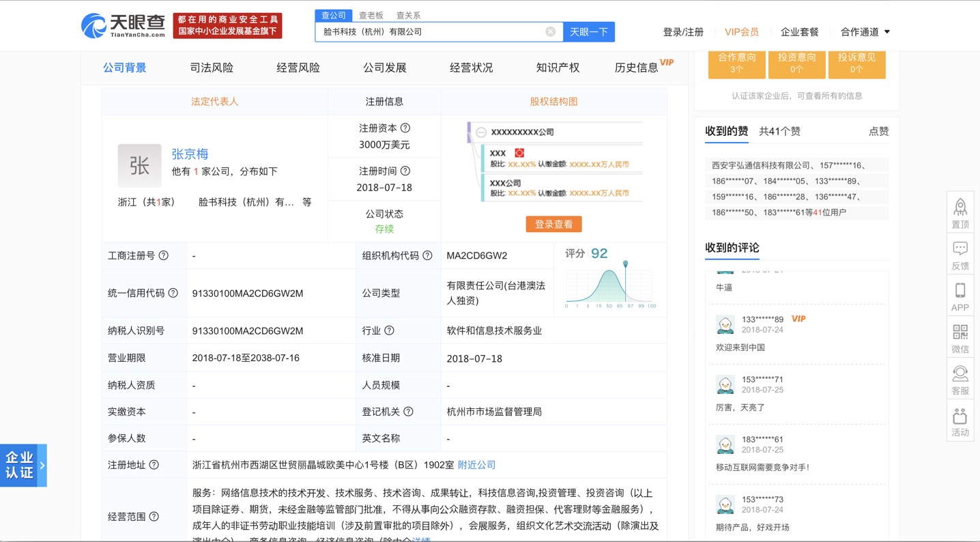The width and height of the screenshot is (980, 542).
Task: Click the 杭州市市场监督管理局 value
Action: (494, 412)
